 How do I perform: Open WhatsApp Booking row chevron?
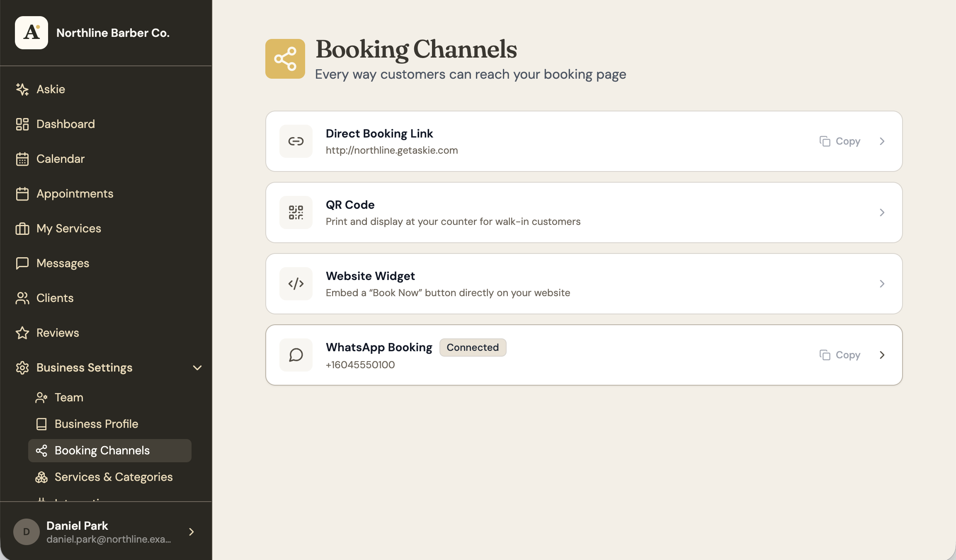[x=882, y=355]
